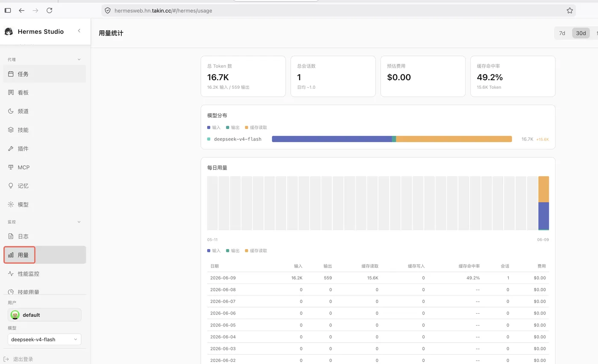The image size is (598, 364).
Task: Open 插件 plugins wrench icon
Action: pyautogui.click(x=11, y=149)
